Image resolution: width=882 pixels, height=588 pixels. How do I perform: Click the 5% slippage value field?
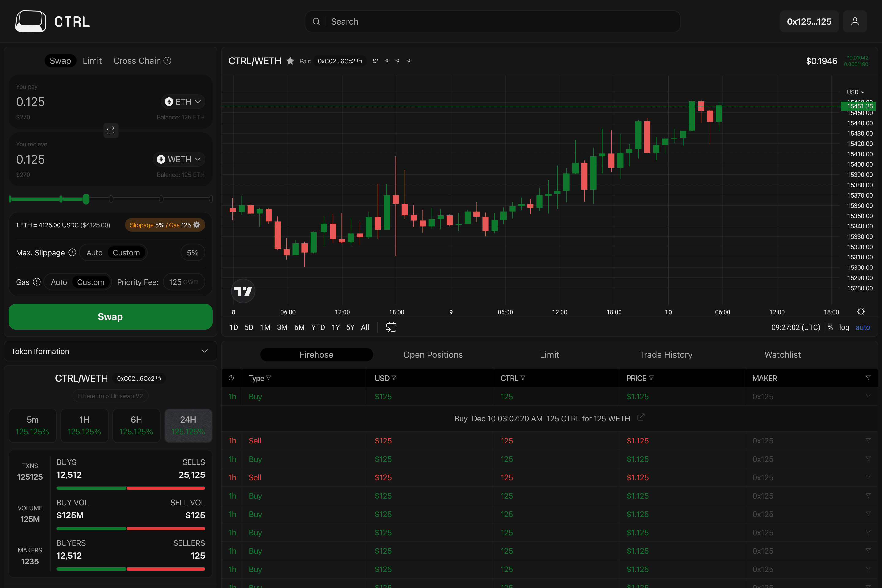click(x=193, y=253)
